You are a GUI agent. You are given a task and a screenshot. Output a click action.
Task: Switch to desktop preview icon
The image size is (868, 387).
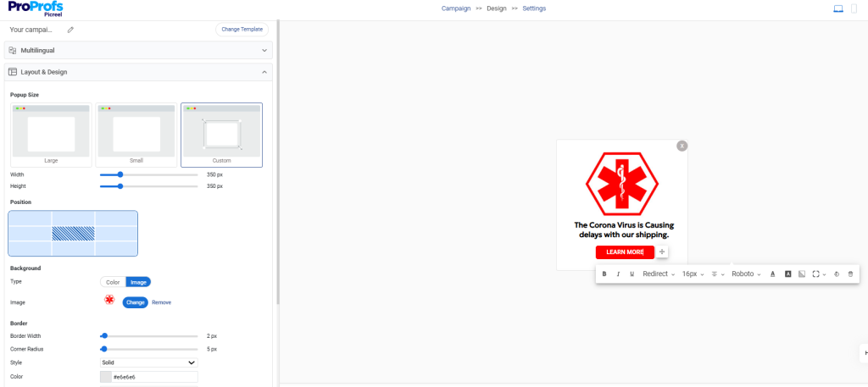pyautogui.click(x=838, y=8)
